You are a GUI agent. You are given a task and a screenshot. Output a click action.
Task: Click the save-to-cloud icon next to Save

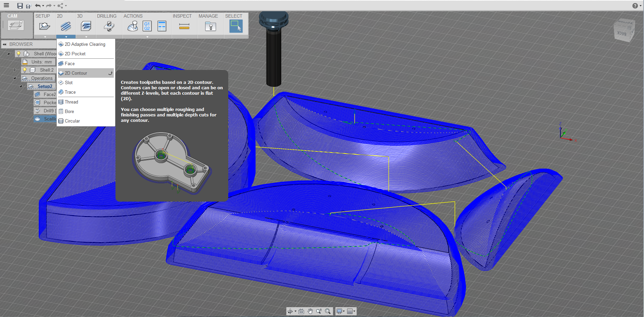(29, 6)
